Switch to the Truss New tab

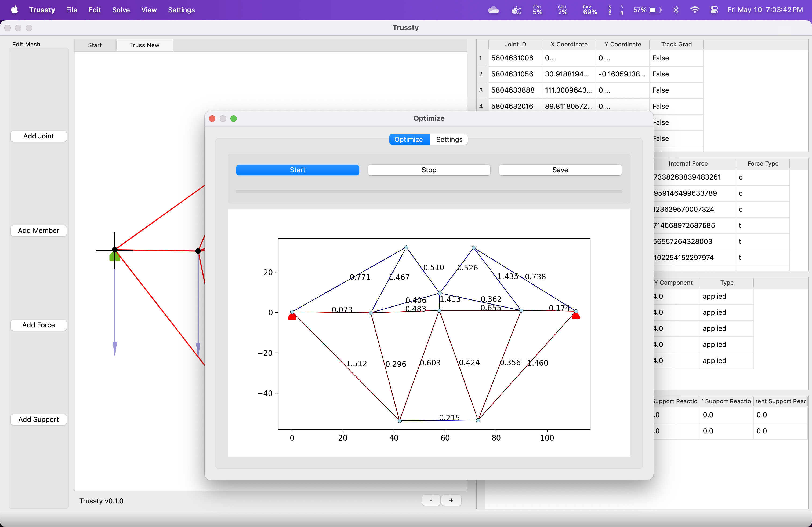pyautogui.click(x=145, y=45)
